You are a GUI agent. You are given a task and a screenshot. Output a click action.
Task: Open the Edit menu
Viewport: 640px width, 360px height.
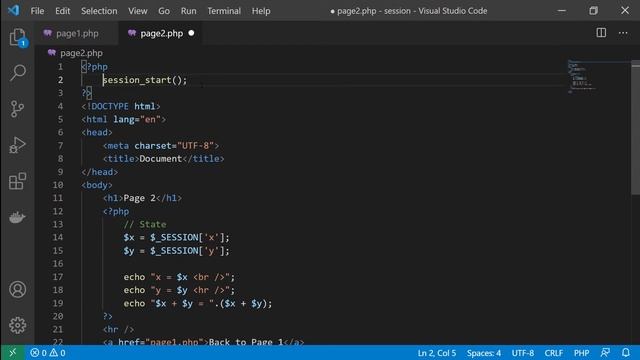pos(62,11)
